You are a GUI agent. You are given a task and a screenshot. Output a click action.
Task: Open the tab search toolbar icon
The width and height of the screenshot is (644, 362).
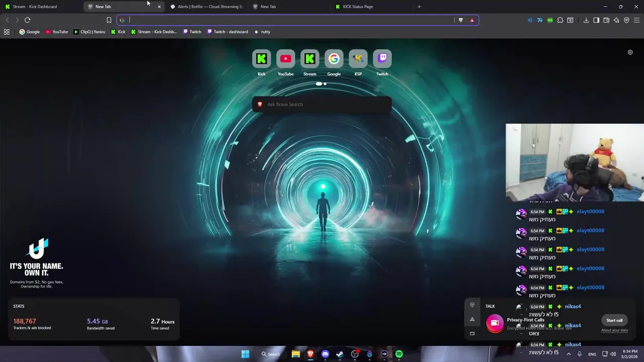tap(570, 20)
